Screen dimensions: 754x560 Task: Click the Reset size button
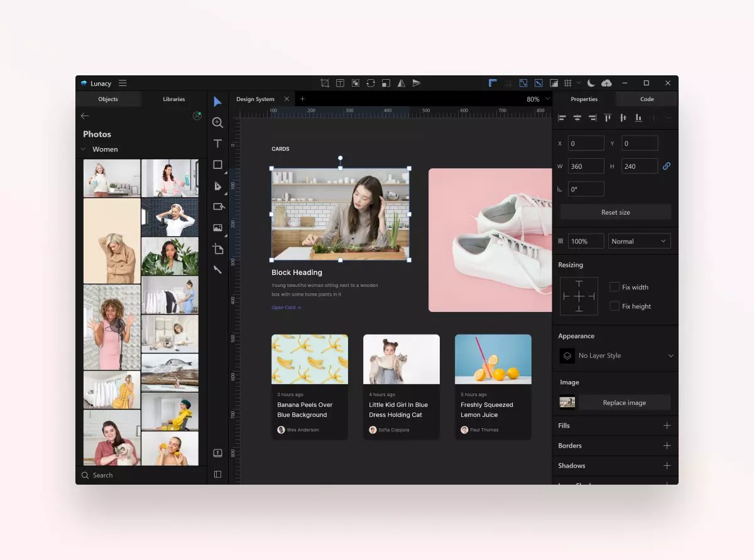coord(615,212)
